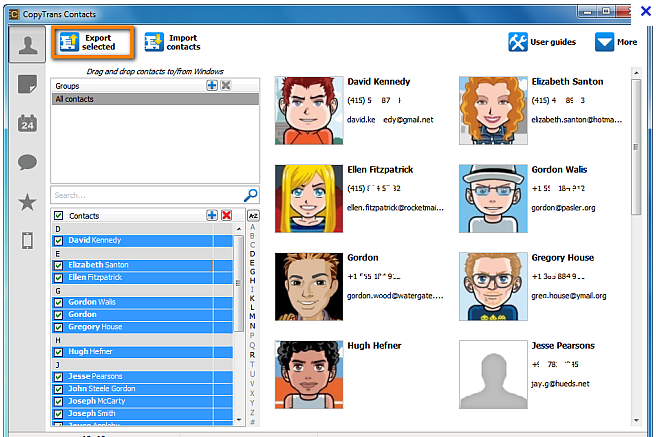The height and width of the screenshot is (437, 656).
Task: Click the blue X overlay close icon
Action: (x=646, y=11)
